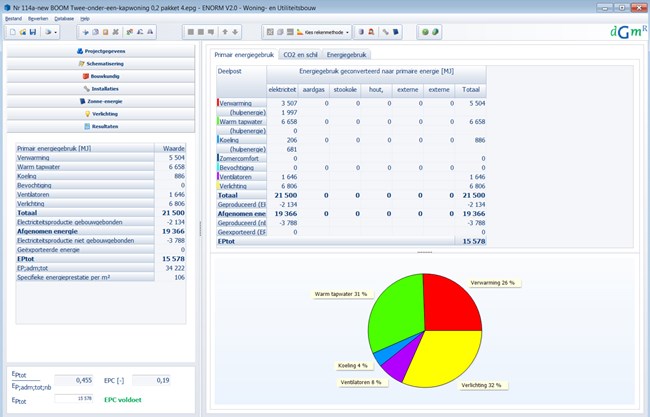Open the Zonne-energie section
This screenshot has width=650, height=417.
point(101,101)
